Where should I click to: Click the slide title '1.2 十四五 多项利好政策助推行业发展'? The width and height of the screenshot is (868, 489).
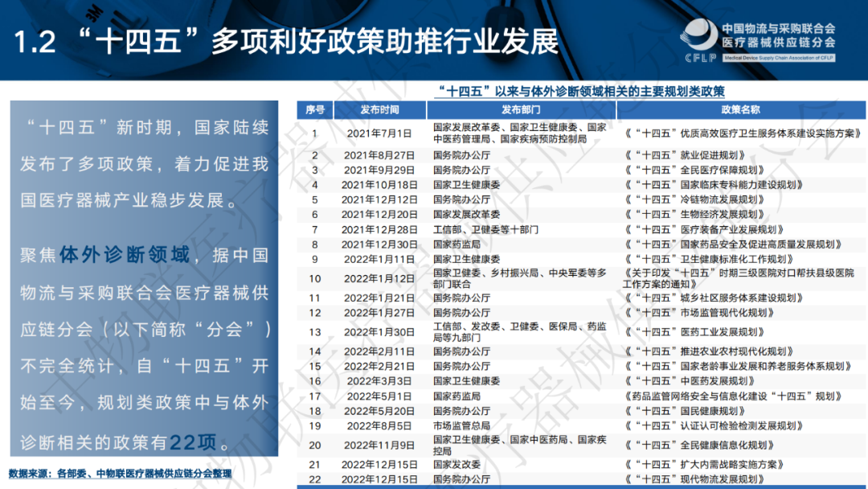(286, 41)
